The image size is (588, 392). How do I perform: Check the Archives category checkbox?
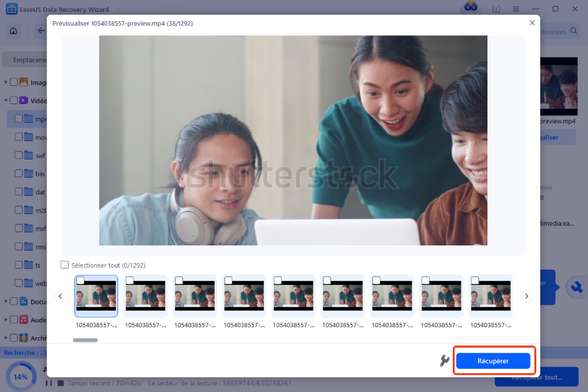click(x=14, y=338)
